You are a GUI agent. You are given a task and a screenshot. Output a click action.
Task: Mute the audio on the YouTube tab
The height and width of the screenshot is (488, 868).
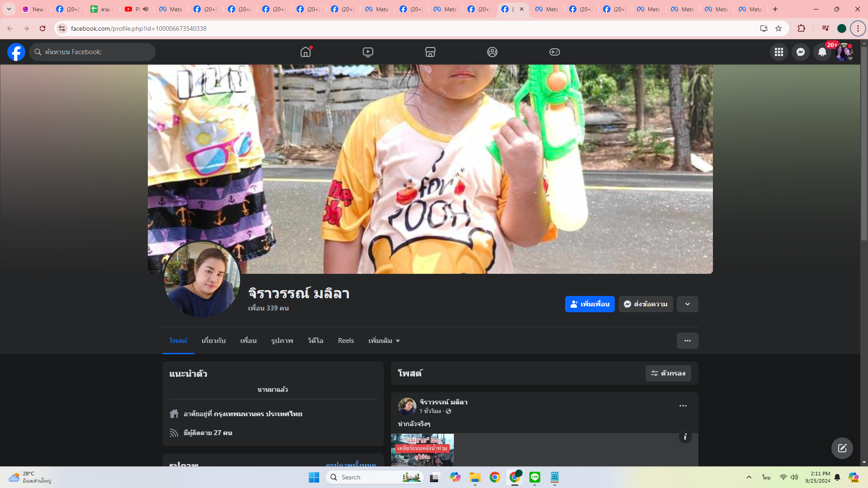(146, 9)
